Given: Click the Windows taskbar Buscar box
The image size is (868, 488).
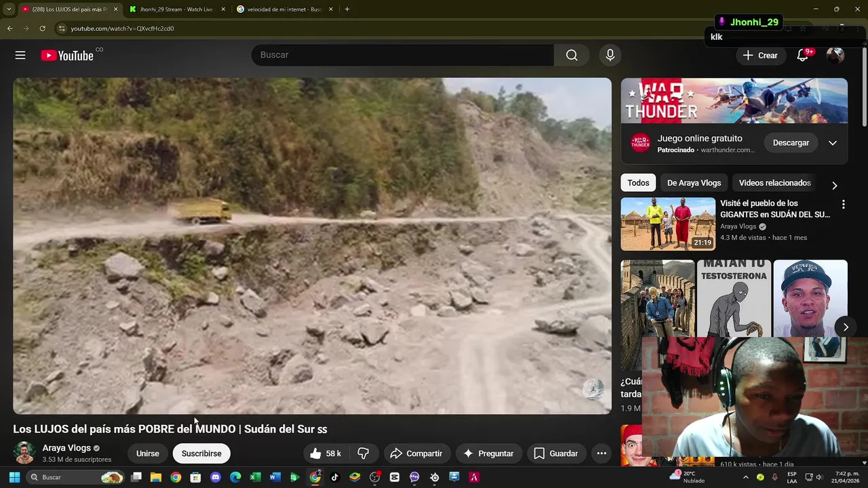Looking at the screenshot, I should pos(76,477).
